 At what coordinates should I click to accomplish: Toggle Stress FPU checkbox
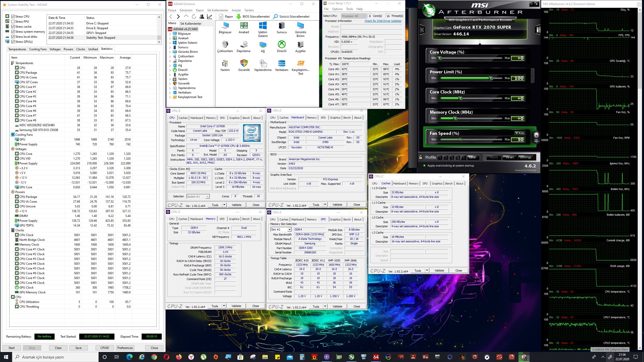(13, 22)
